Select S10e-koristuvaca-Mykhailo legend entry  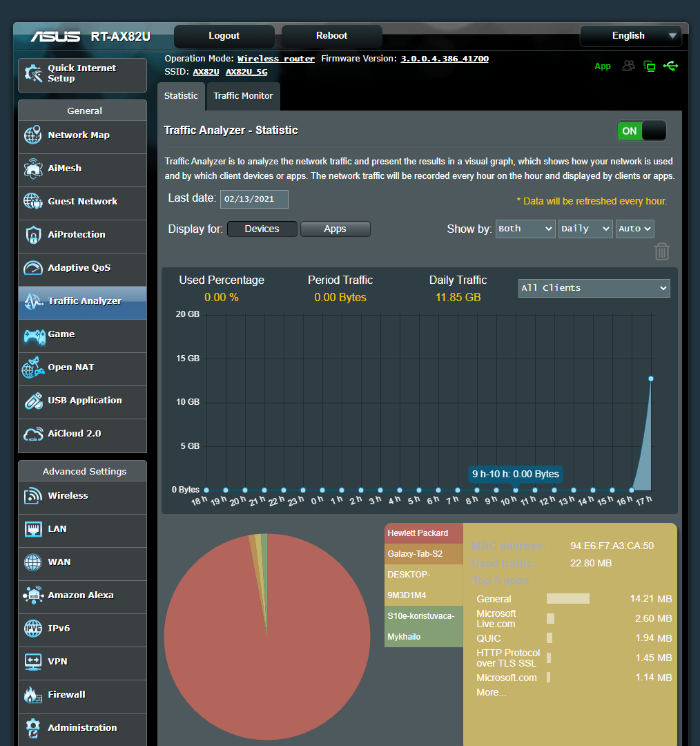[x=424, y=626]
